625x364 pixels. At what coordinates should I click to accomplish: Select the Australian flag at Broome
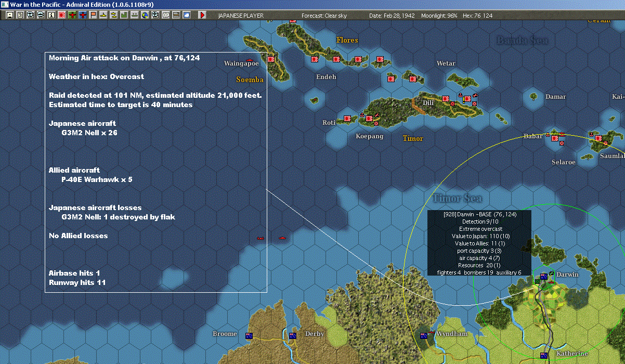pyautogui.click(x=249, y=335)
